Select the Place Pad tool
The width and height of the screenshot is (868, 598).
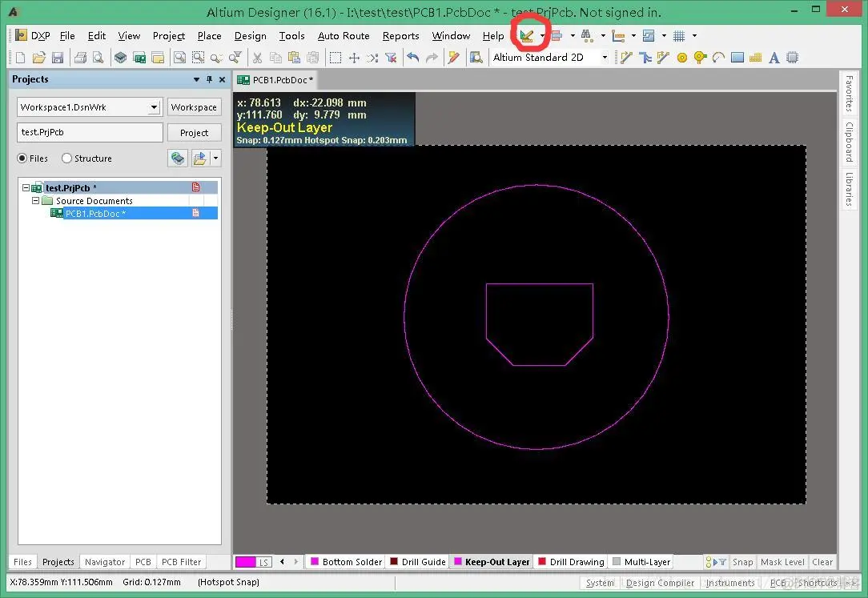[x=682, y=58]
